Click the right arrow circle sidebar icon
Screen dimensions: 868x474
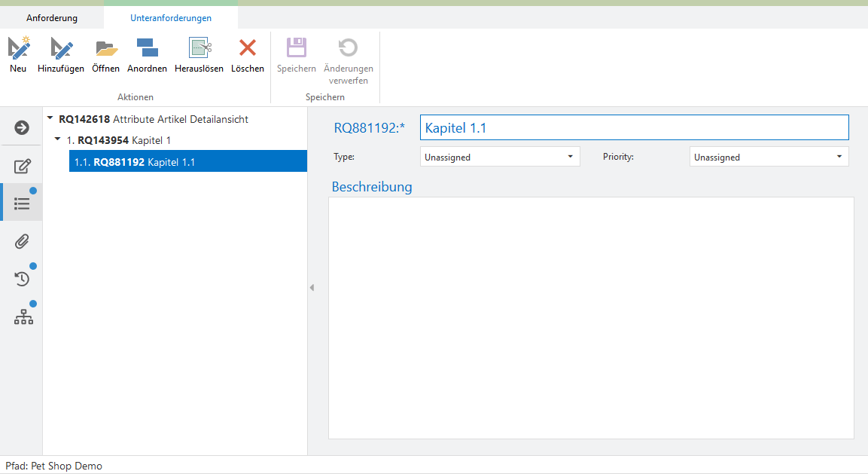click(x=22, y=127)
